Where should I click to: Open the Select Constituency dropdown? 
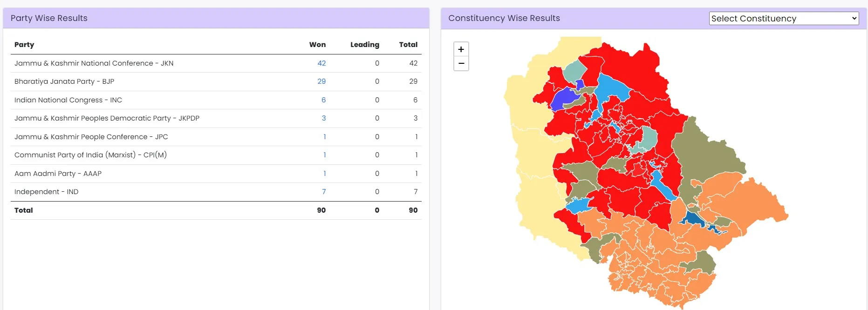coord(784,19)
